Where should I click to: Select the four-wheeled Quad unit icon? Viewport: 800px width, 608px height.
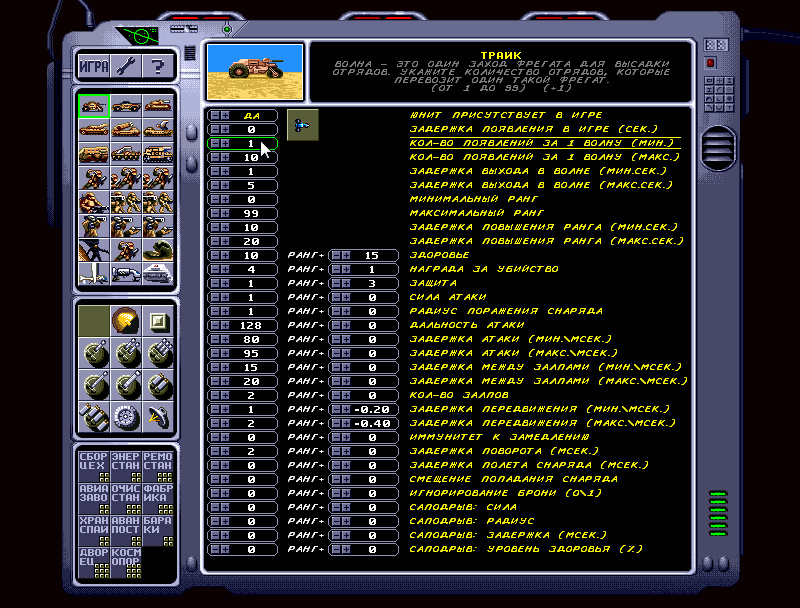click(126, 106)
